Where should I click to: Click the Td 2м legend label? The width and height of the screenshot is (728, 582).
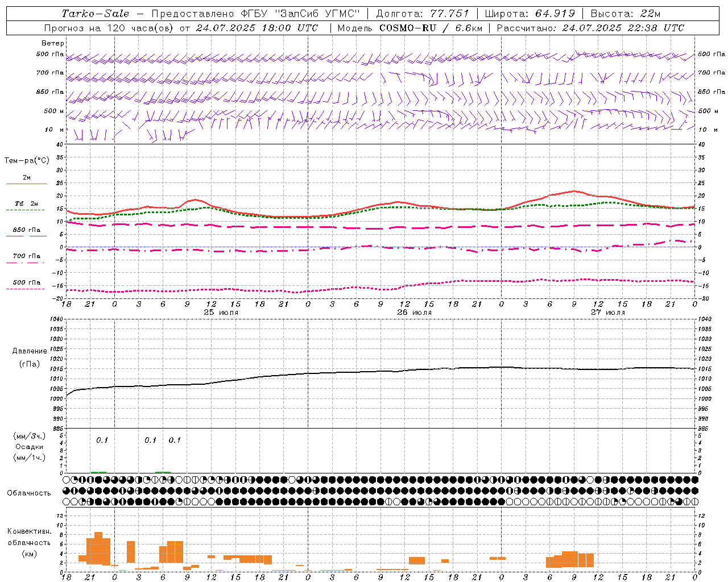27,203
